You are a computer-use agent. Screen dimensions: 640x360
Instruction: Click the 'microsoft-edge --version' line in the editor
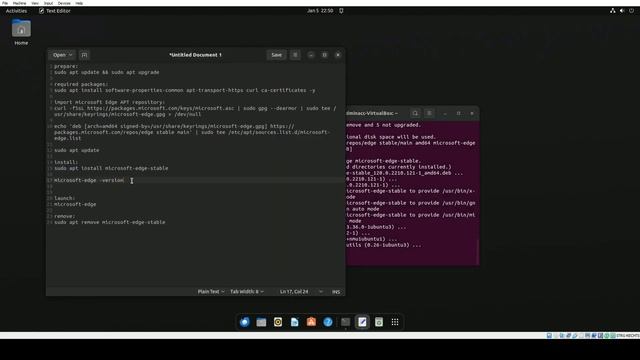click(89, 180)
